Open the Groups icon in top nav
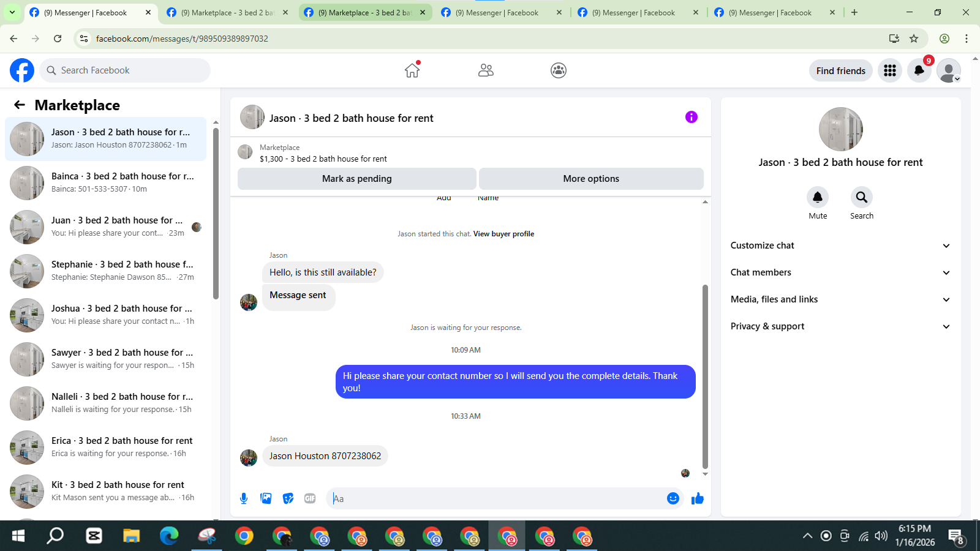The image size is (980, 551). [559, 70]
